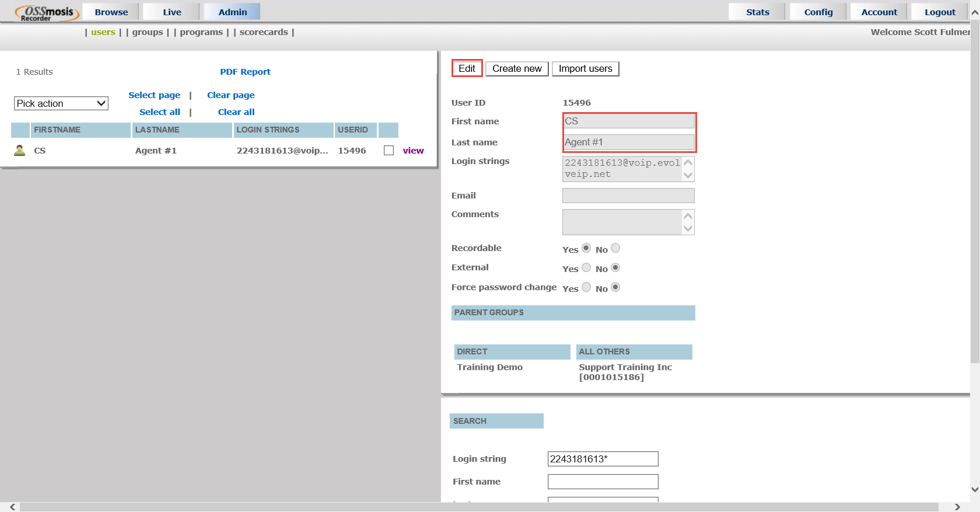The width and height of the screenshot is (980, 512).
Task: Set External to Yes
Action: point(586,267)
